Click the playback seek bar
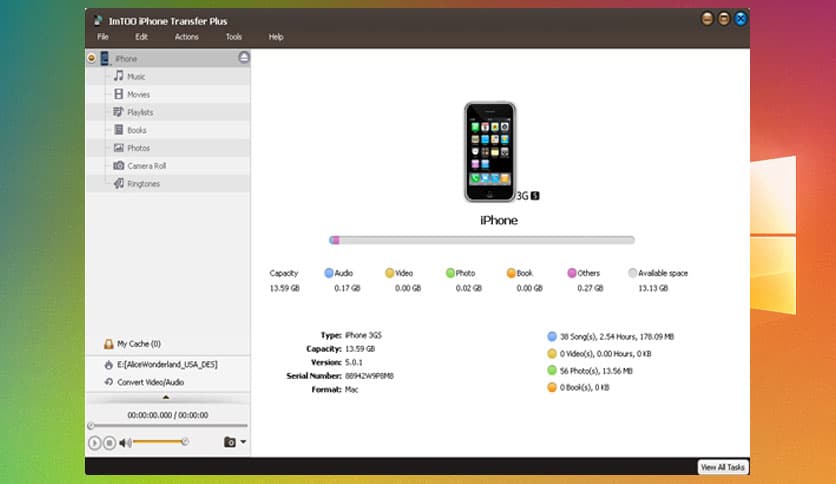Screen dimensions: 836x484 click(x=168, y=425)
